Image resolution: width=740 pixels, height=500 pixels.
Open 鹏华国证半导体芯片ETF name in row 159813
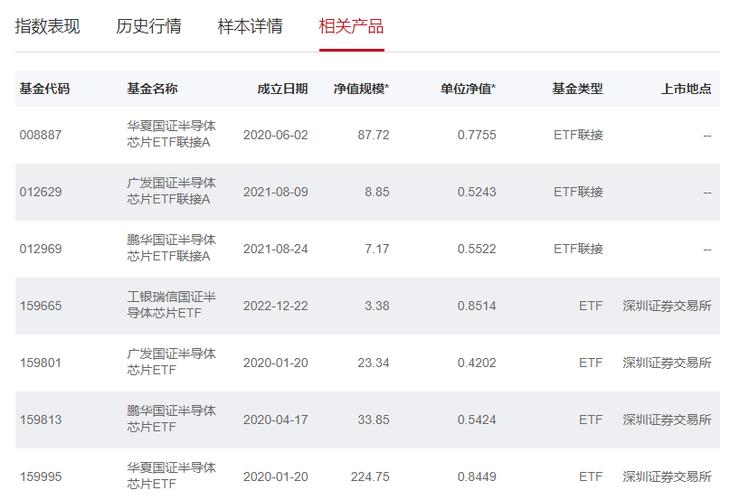click(x=171, y=419)
